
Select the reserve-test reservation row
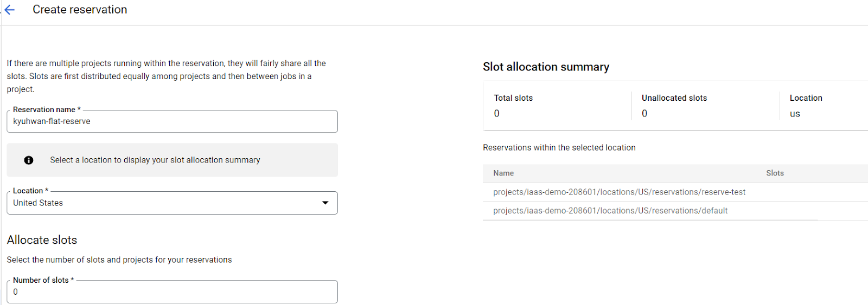pos(619,192)
